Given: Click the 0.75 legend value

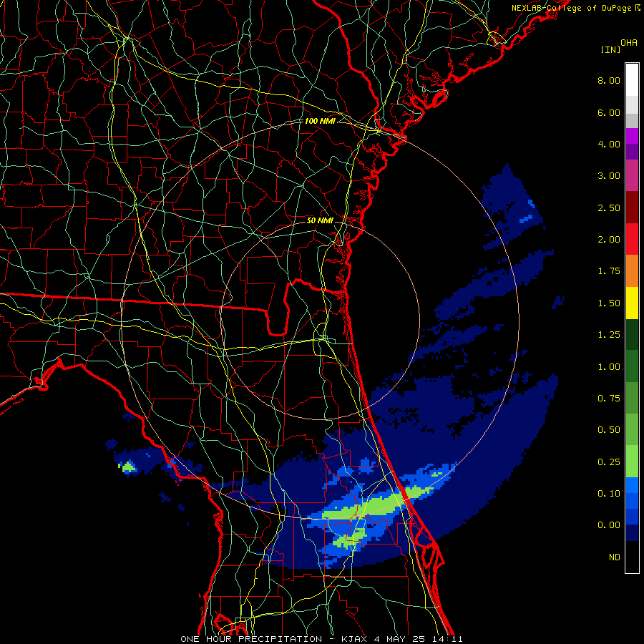Looking at the screenshot, I should [x=609, y=399].
